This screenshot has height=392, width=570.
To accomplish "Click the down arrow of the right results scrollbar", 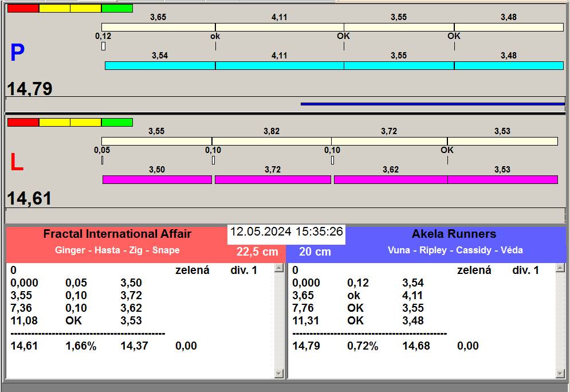I will click(x=560, y=374).
